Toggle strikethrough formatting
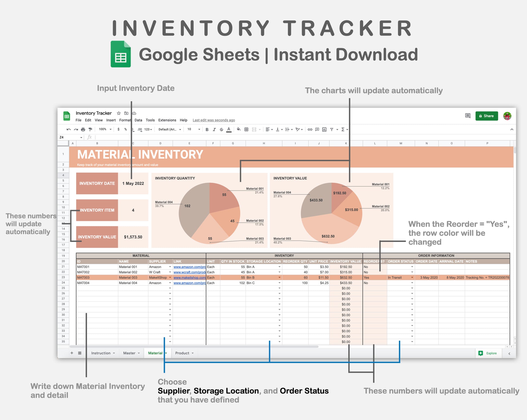Image resolution: width=527 pixels, height=420 pixels. tap(221, 129)
